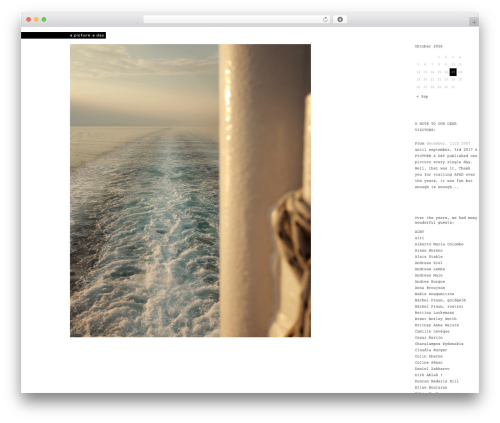Click the browser address bar field
The image size is (500, 423).
(237, 20)
